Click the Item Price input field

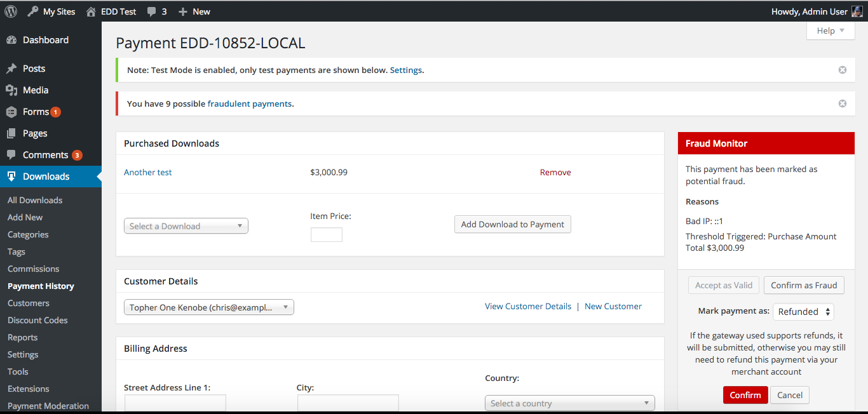pyautogui.click(x=326, y=235)
